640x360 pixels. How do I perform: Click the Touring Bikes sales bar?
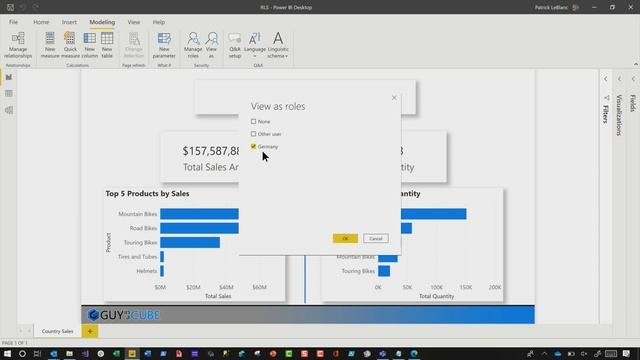[190, 242]
